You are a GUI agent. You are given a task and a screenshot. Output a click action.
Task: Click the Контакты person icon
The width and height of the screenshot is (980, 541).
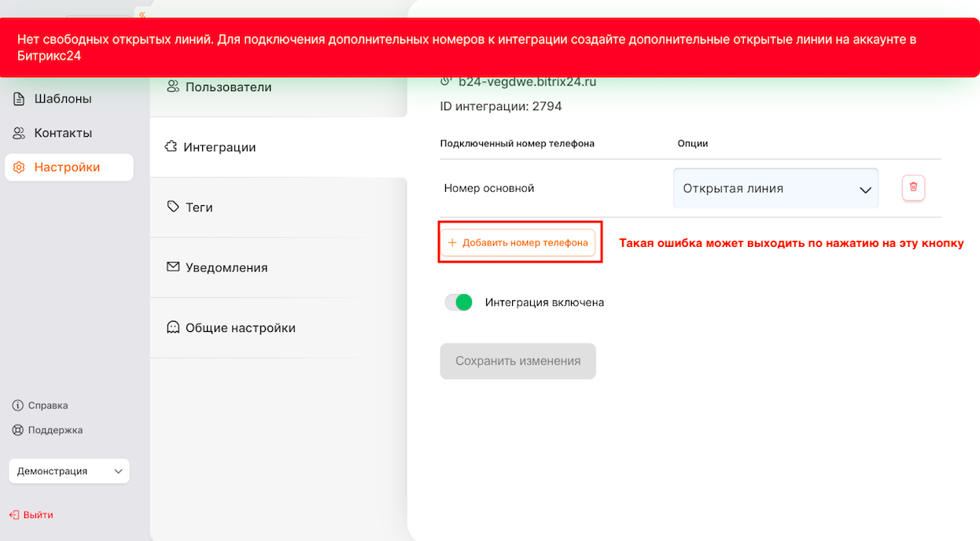[x=19, y=133]
